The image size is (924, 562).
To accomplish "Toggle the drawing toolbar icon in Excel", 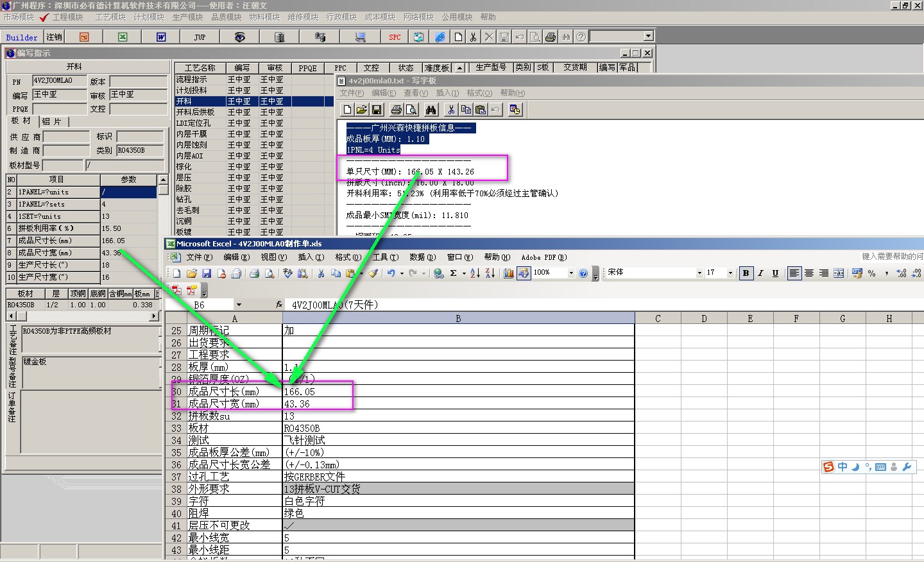I will [x=524, y=273].
